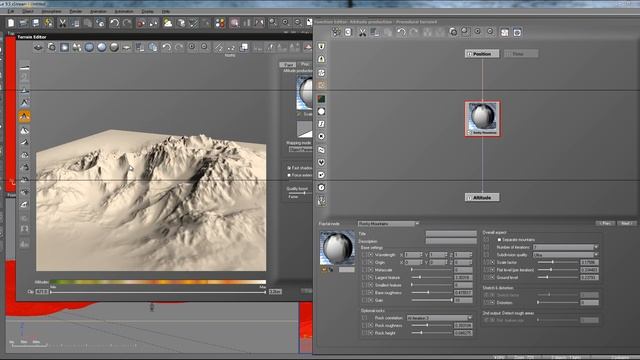Adjust the Base roughness slider

pyautogui.click(x=432, y=293)
